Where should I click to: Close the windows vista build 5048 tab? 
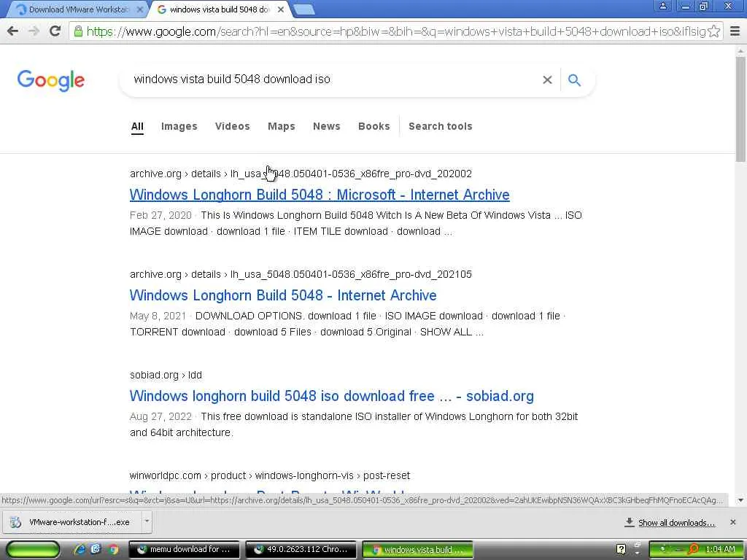(281, 9)
